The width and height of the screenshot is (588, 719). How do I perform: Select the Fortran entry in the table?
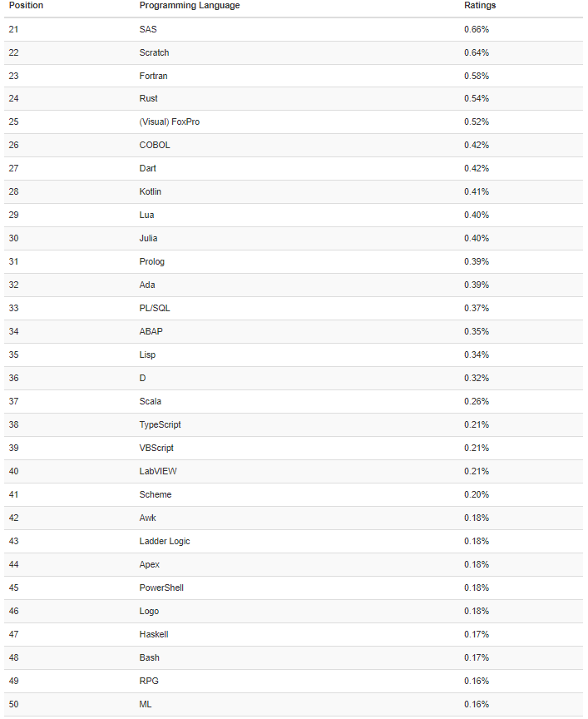point(153,76)
